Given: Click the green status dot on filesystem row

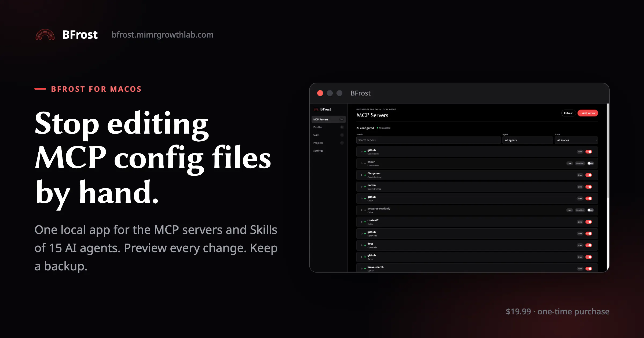Looking at the screenshot, I should 365,175.
